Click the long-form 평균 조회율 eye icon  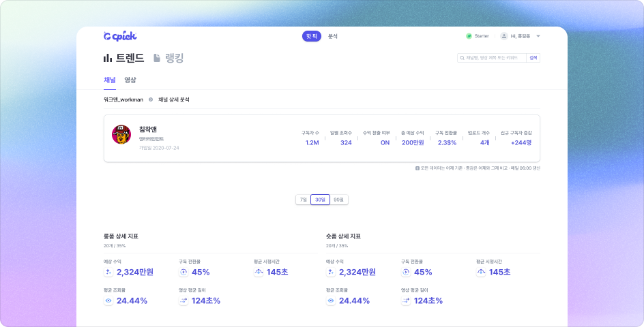click(108, 300)
